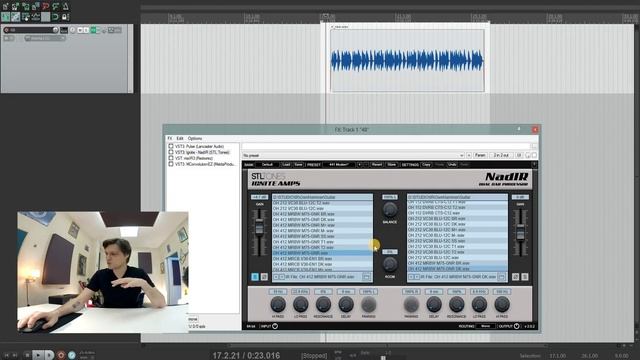Click the NadIR Load button
The image size is (640, 360).
coord(287,164)
